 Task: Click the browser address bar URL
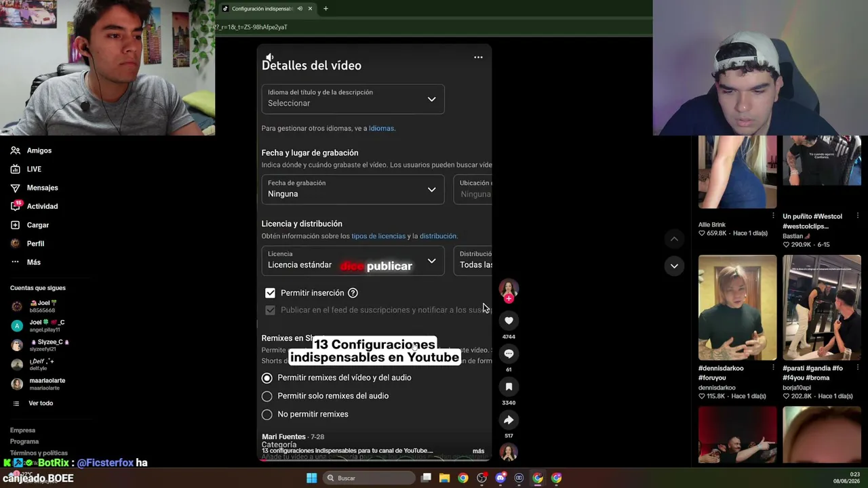252,27
